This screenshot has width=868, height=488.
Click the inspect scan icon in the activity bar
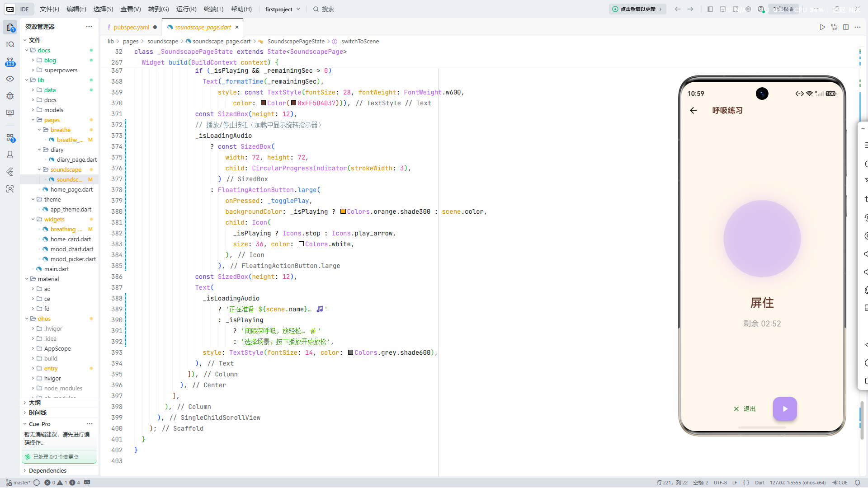10,189
